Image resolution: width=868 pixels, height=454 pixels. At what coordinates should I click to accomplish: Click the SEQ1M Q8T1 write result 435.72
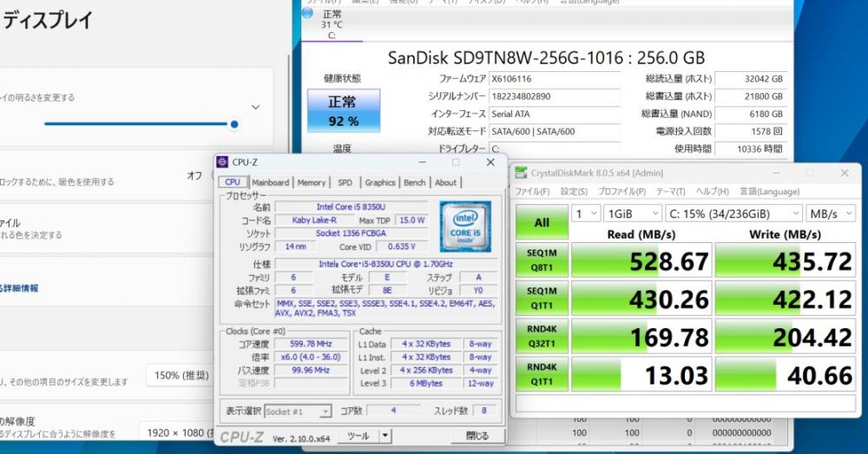tap(785, 260)
